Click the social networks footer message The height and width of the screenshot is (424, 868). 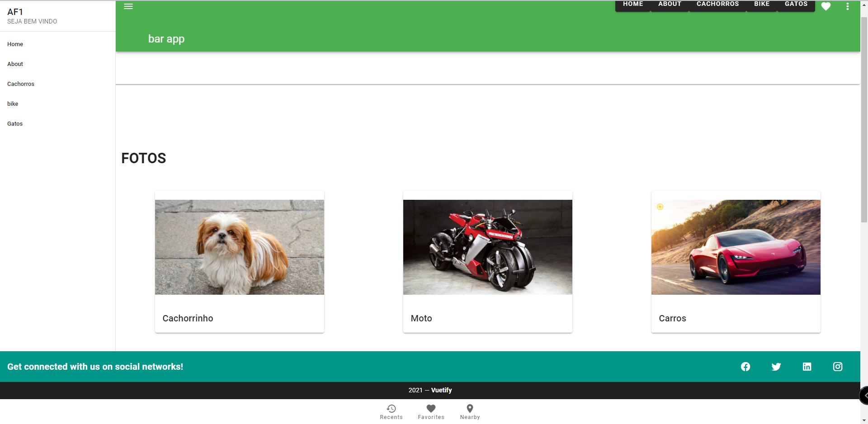[x=95, y=367]
